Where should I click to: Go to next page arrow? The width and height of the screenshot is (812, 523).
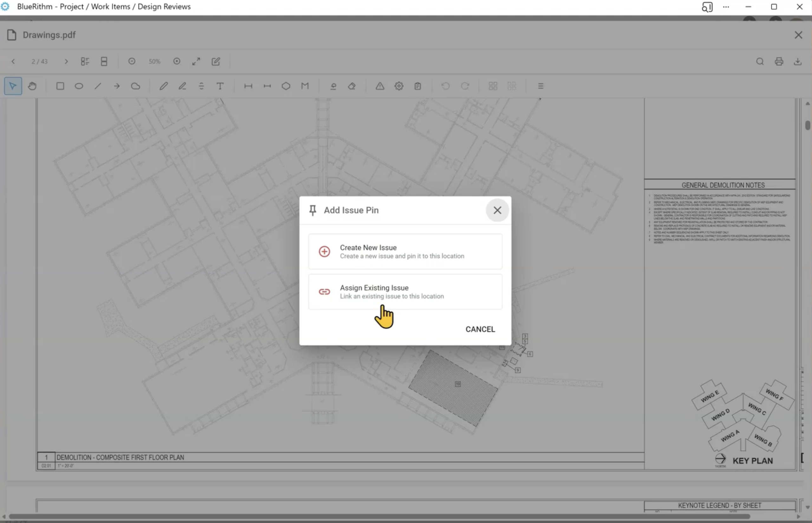66,62
